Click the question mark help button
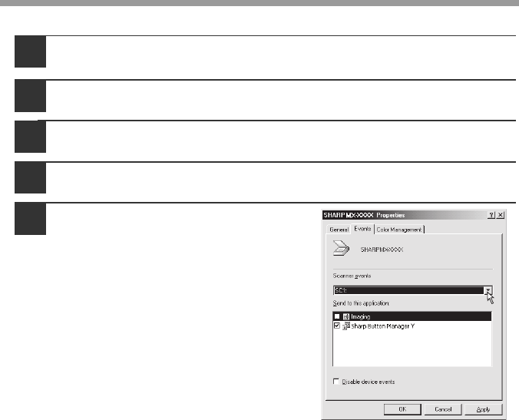This screenshot has width=519, height=420. click(490, 215)
